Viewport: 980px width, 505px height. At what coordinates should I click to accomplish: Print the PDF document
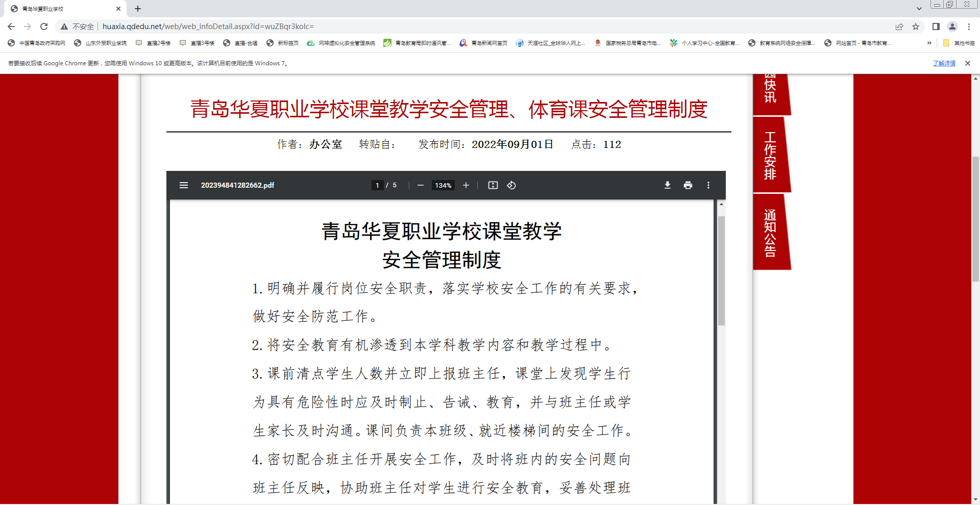(x=688, y=185)
